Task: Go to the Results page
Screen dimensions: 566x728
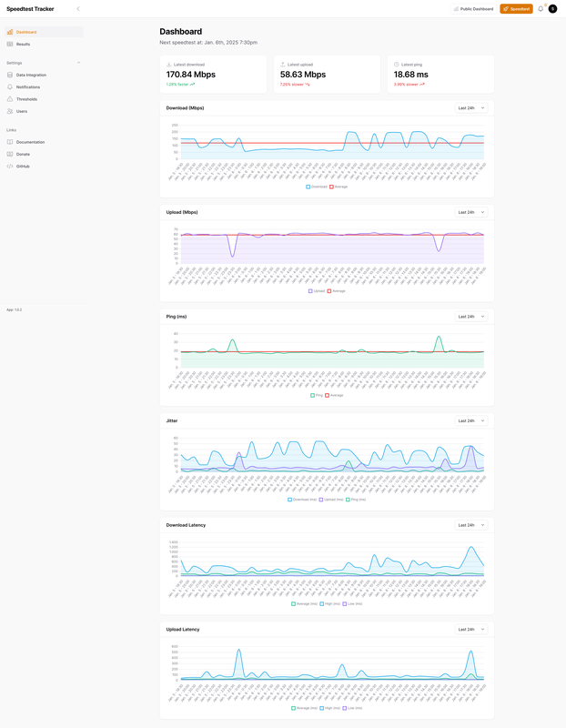Action: click(23, 44)
